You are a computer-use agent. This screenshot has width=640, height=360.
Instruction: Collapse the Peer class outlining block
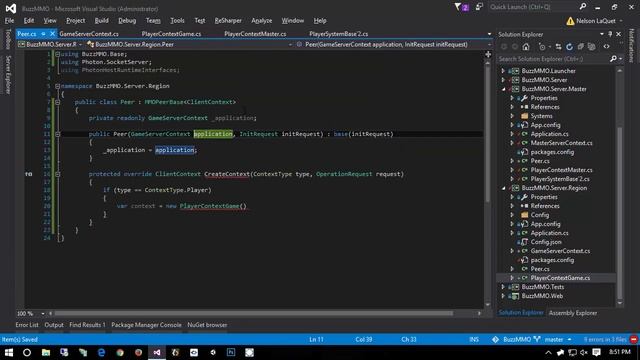pyautogui.click(x=58, y=102)
